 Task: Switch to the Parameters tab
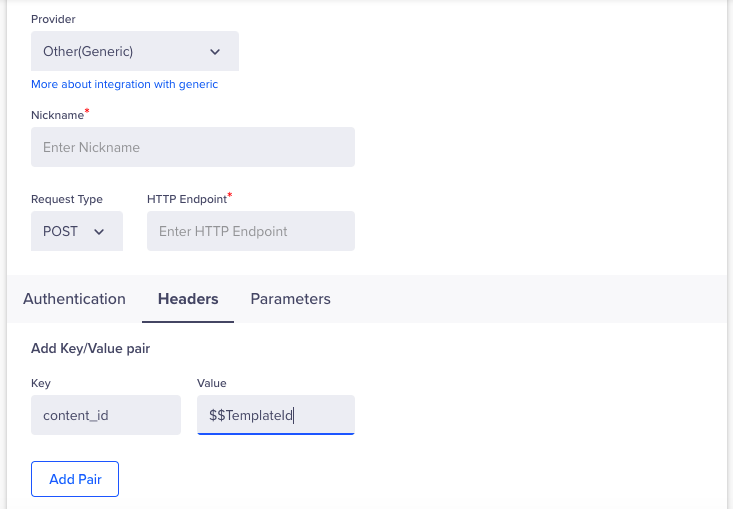click(x=290, y=299)
